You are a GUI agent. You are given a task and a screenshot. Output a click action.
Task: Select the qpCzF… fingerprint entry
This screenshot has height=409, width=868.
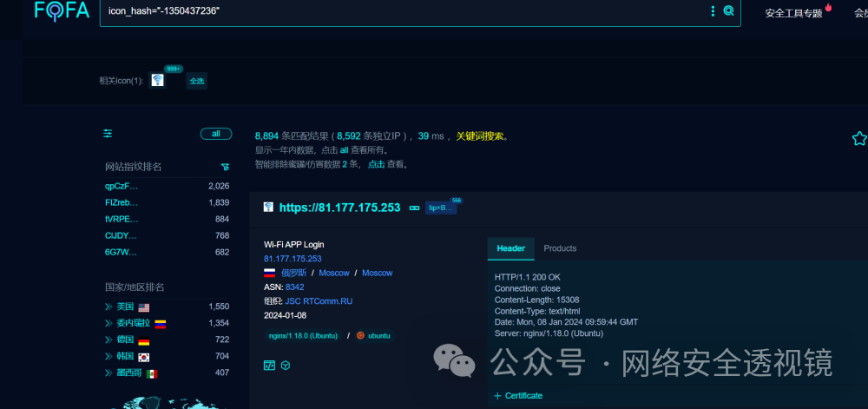coord(122,186)
